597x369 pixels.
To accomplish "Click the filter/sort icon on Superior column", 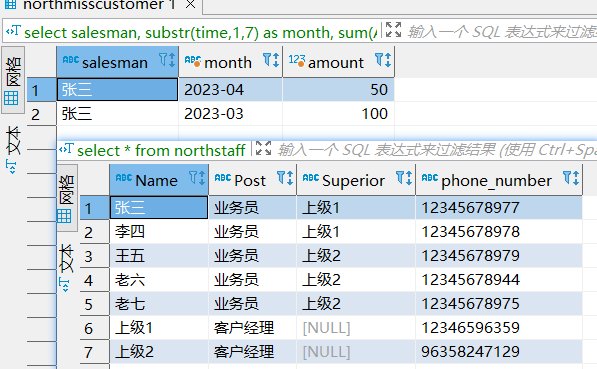I will click(x=404, y=178).
